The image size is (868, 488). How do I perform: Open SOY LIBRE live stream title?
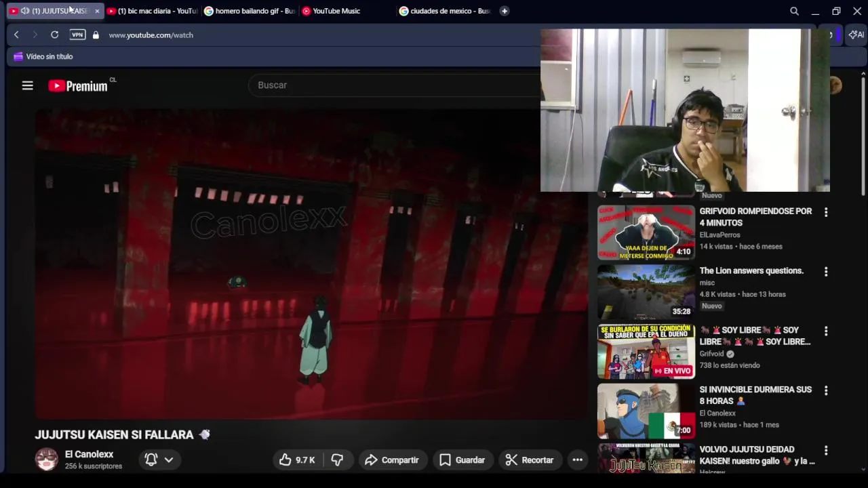[x=755, y=336]
